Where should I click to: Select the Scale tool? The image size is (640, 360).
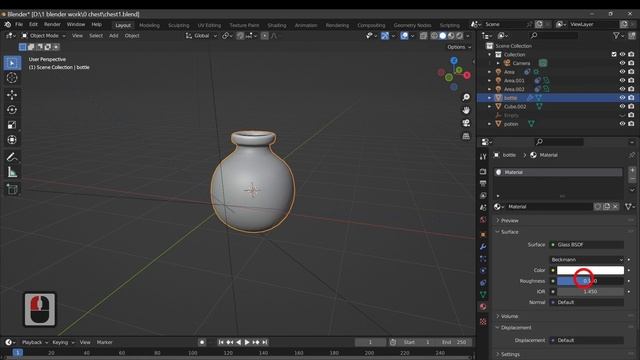point(12,125)
